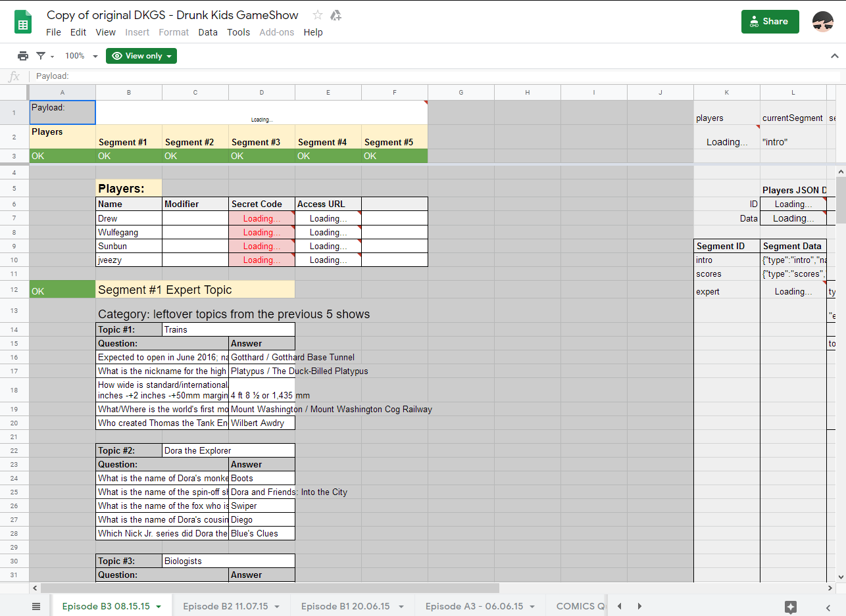Select the Dora the Explorer topic cell
The height and width of the screenshot is (616, 846).
(x=228, y=450)
